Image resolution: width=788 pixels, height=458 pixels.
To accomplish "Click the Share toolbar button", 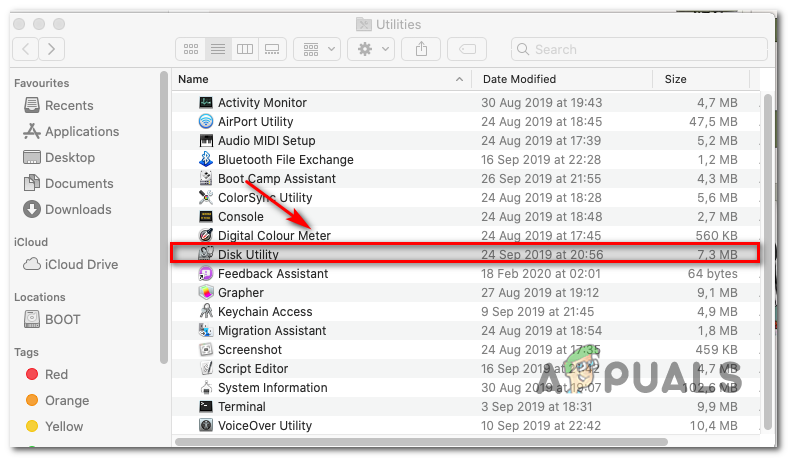I will pos(421,49).
